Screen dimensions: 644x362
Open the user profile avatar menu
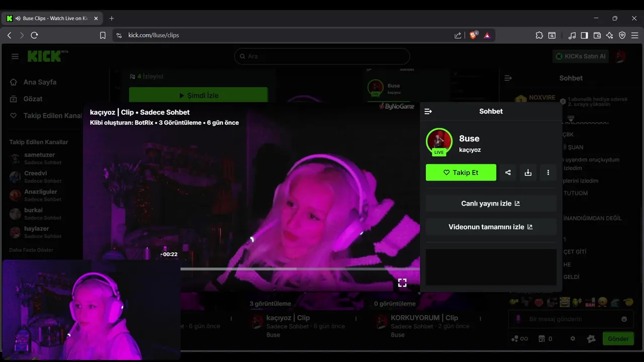[x=621, y=56]
